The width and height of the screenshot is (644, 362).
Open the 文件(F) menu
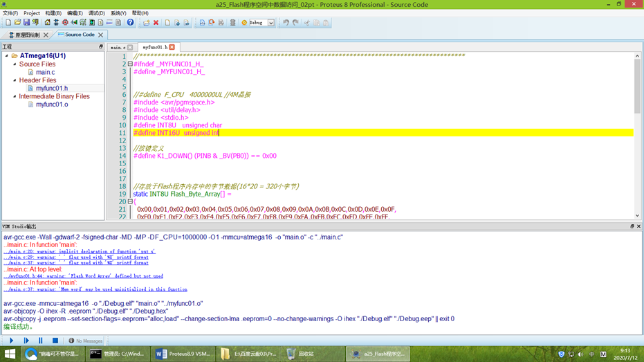click(10, 13)
